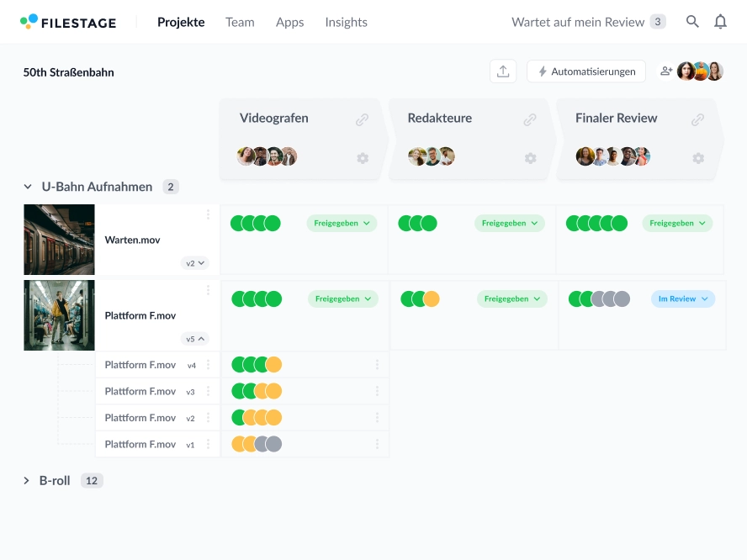Open settings gear for Finaler Review step

tap(697, 158)
